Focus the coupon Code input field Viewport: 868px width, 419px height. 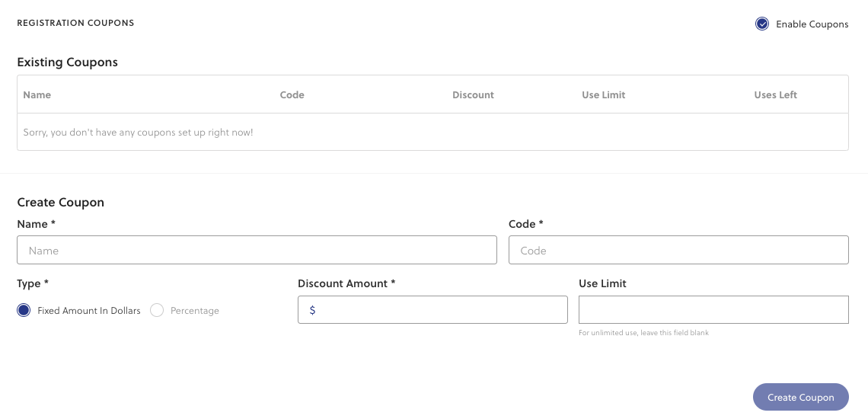(678, 250)
